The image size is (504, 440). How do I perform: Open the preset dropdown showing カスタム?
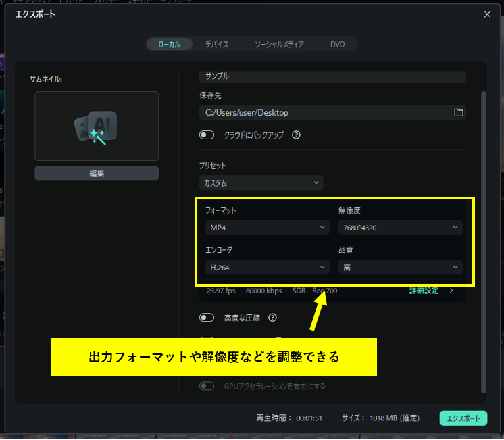261,182
